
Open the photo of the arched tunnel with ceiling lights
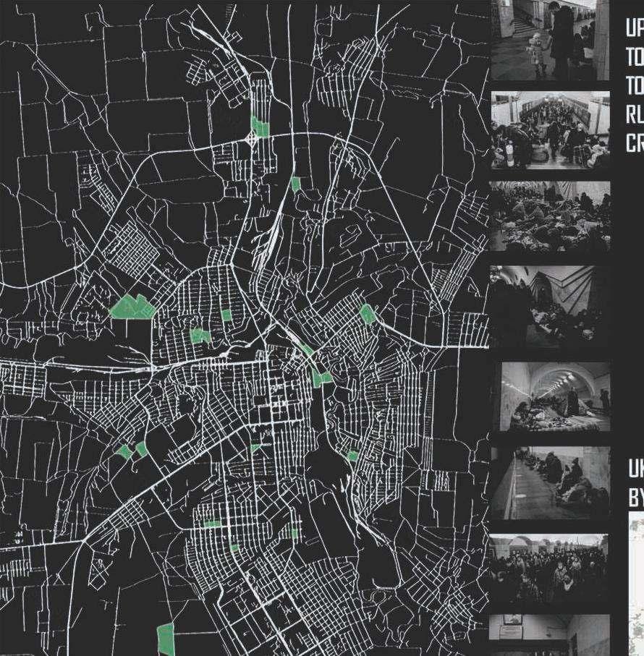[x=555, y=396]
